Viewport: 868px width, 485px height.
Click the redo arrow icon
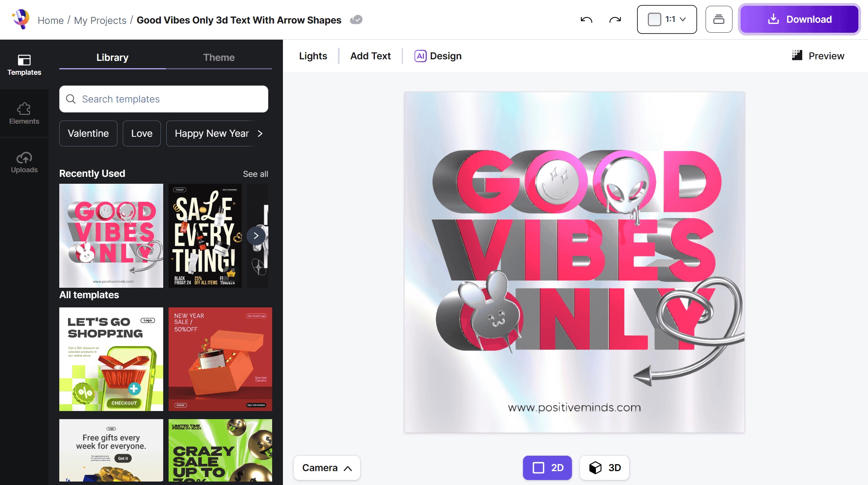pyautogui.click(x=615, y=20)
